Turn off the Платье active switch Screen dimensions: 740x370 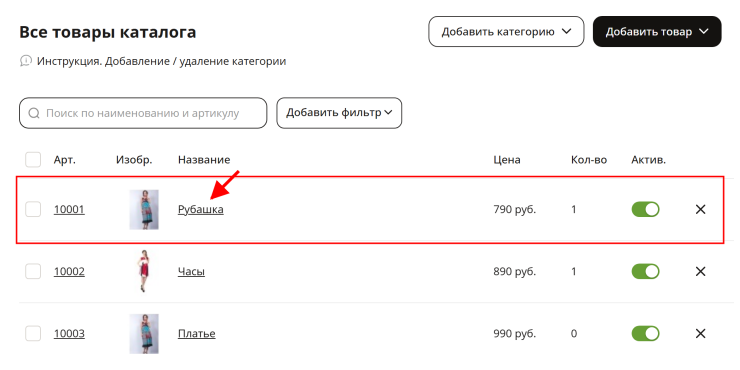pyautogui.click(x=645, y=334)
